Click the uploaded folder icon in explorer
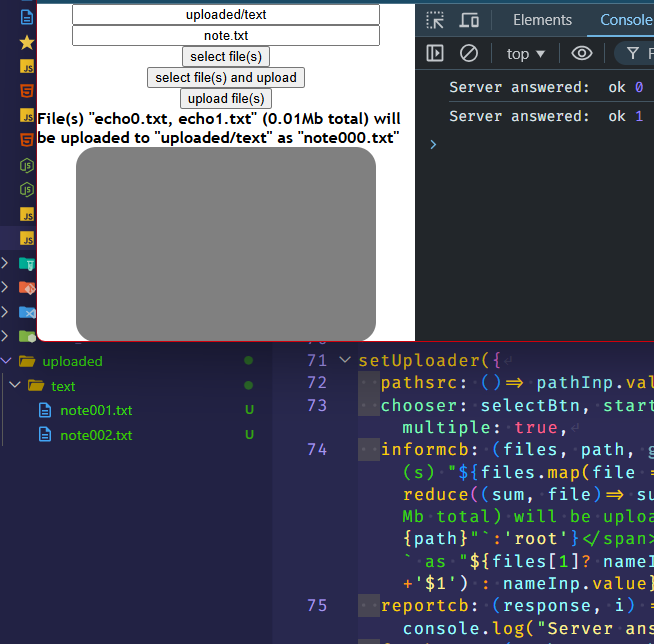The image size is (654, 644). pyautogui.click(x=27, y=361)
